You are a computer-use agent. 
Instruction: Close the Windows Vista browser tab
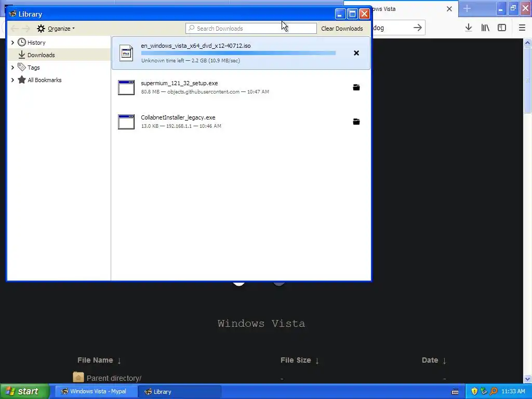click(449, 9)
